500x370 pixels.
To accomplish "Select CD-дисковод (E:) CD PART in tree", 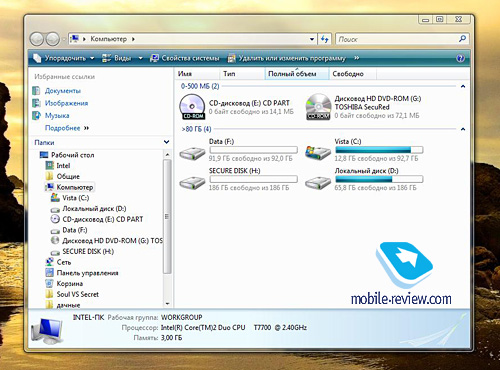I will [103, 219].
